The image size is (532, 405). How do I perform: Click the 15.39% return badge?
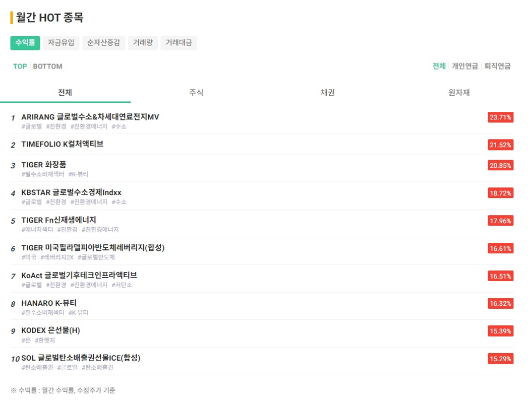tap(500, 331)
